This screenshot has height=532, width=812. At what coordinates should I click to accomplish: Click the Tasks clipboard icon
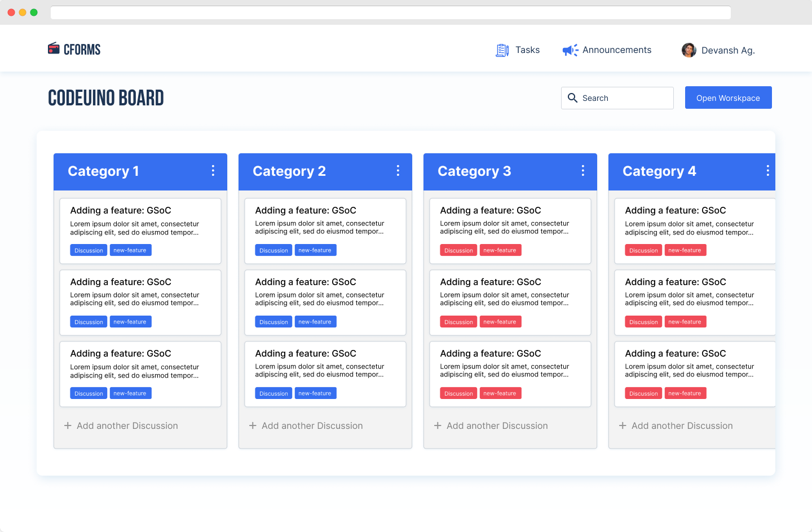pyautogui.click(x=502, y=50)
